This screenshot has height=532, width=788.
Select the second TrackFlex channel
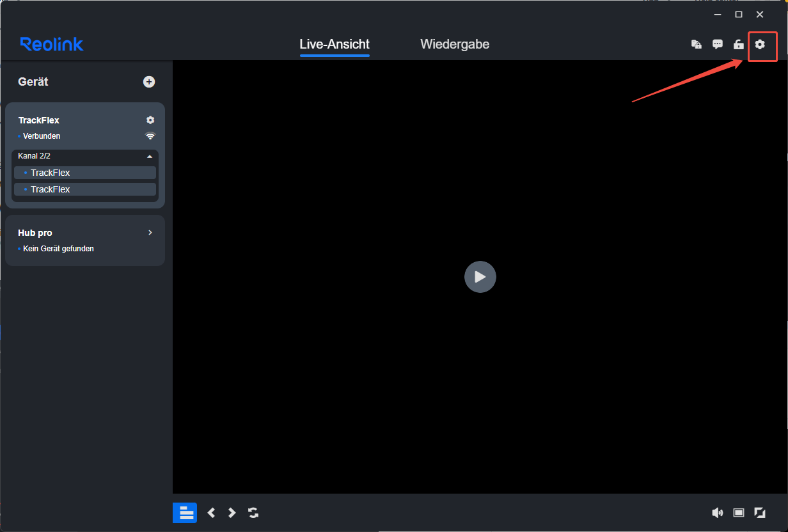(x=85, y=189)
